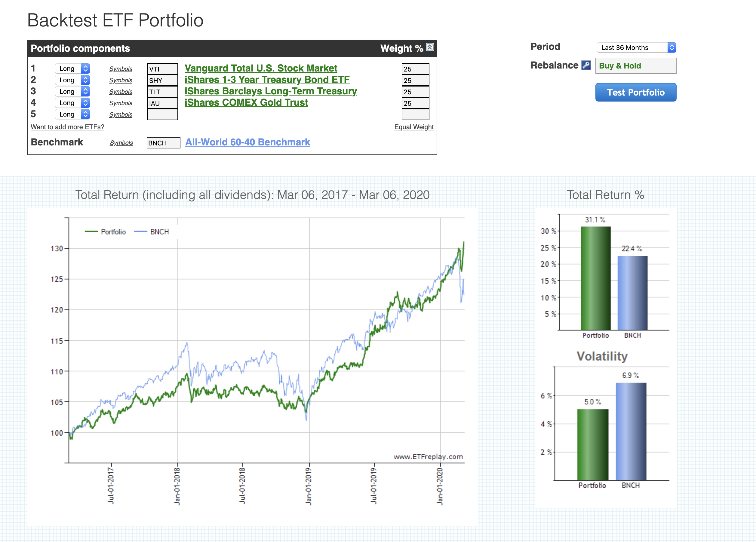Open the Long dropdown in row 2
The height and width of the screenshot is (542, 756).
pyautogui.click(x=72, y=80)
